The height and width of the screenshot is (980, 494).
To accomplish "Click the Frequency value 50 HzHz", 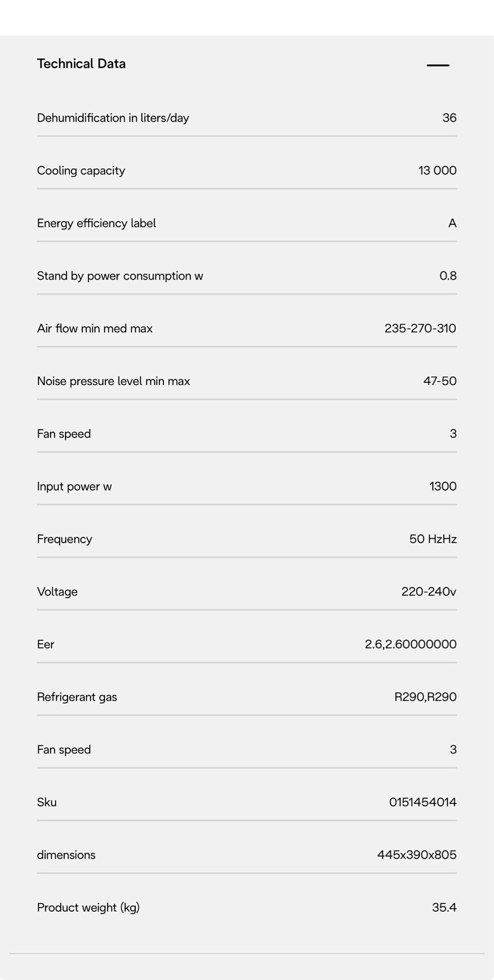I will [x=433, y=539].
